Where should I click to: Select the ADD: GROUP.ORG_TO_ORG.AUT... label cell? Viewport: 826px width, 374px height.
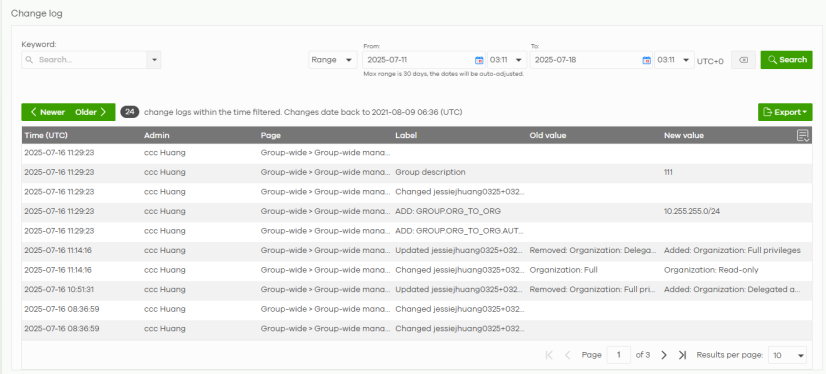click(460, 231)
